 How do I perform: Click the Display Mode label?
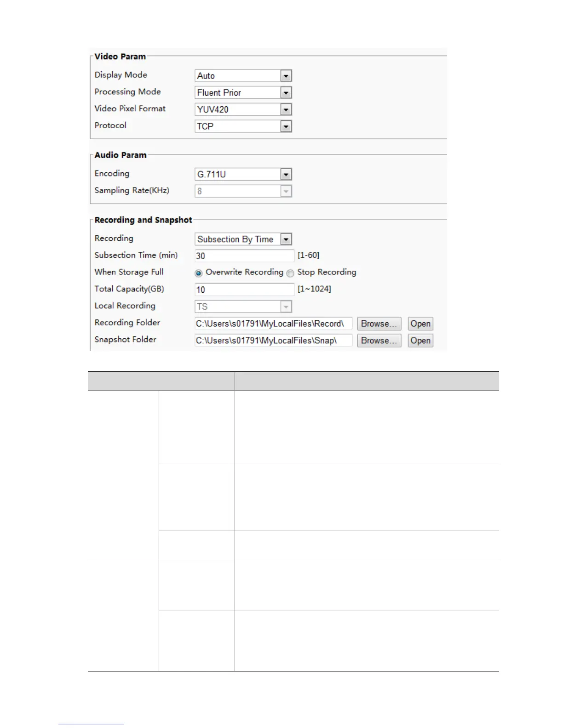121,74
